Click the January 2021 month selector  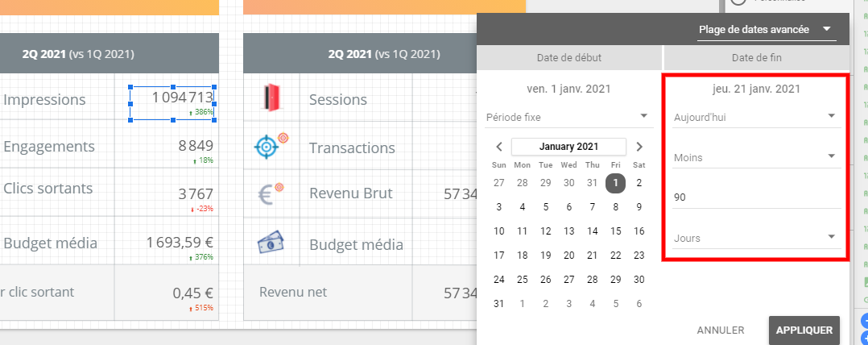click(568, 147)
